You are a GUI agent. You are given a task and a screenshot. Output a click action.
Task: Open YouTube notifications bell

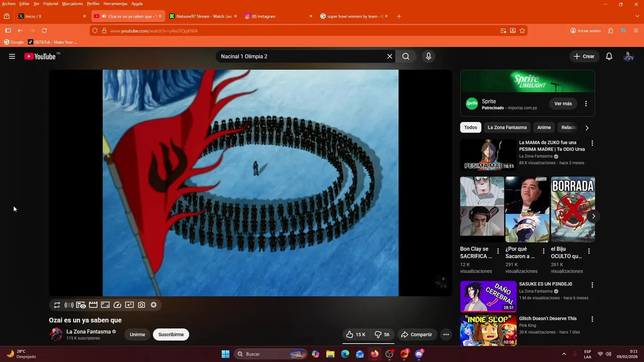click(x=609, y=56)
